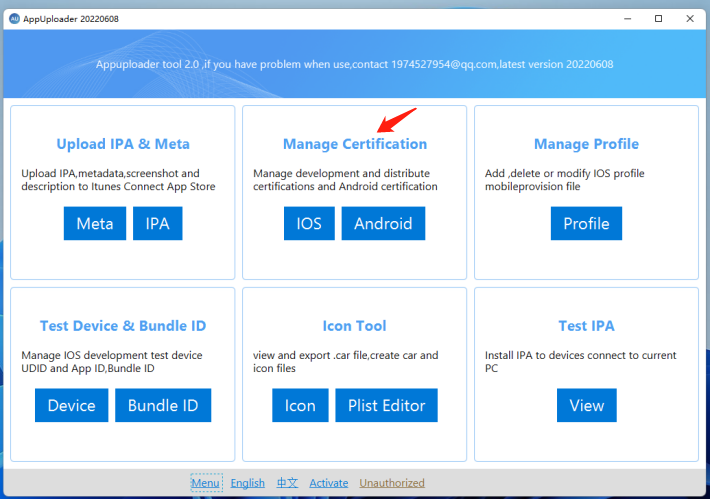Image resolution: width=710 pixels, height=499 pixels.
Task: Maximize the AppUploader window
Action: [659, 19]
